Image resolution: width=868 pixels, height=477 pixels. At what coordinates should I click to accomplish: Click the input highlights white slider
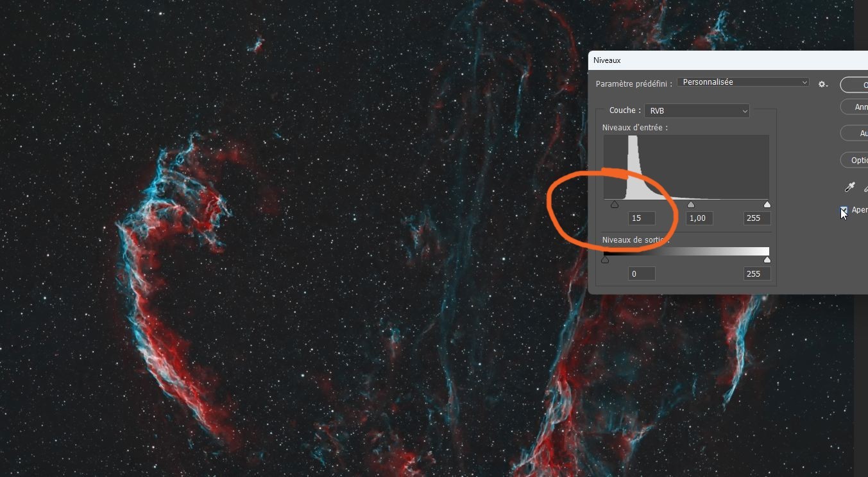(767, 205)
